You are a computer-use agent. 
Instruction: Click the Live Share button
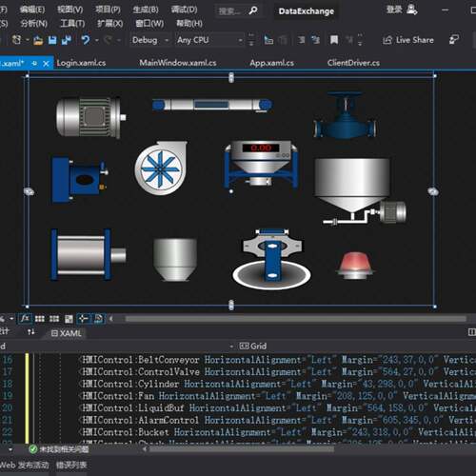pos(408,40)
